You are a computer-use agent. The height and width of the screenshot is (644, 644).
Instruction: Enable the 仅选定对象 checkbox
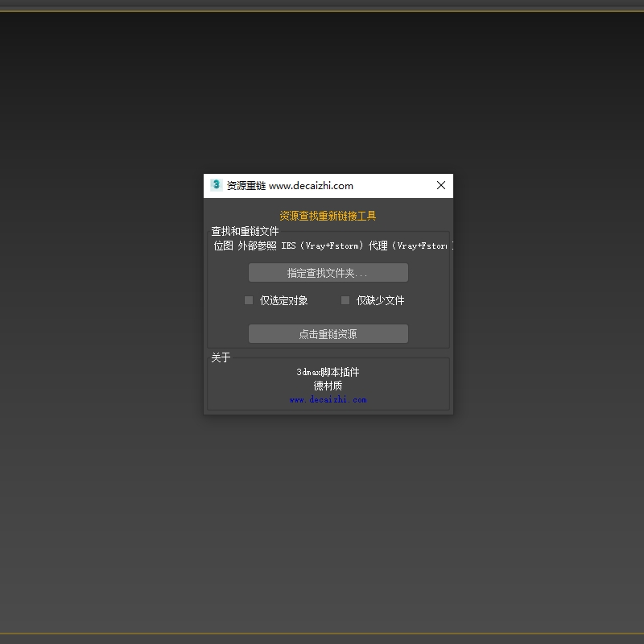click(249, 300)
